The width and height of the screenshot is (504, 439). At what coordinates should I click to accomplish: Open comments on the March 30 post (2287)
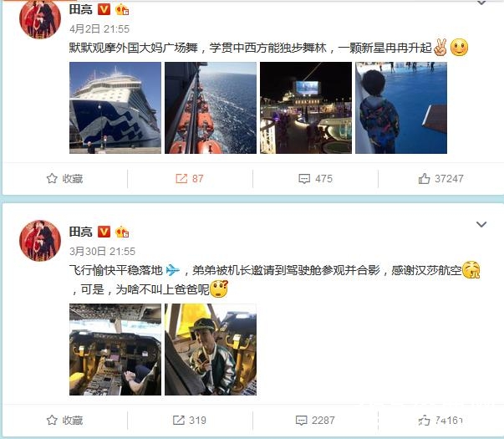click(315, 420)
